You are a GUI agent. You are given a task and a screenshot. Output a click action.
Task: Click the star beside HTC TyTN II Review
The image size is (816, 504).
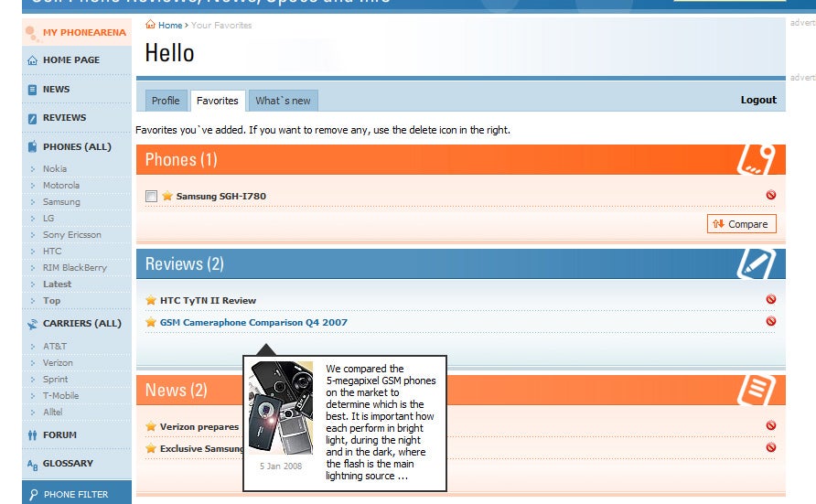[x=151, y=300]
